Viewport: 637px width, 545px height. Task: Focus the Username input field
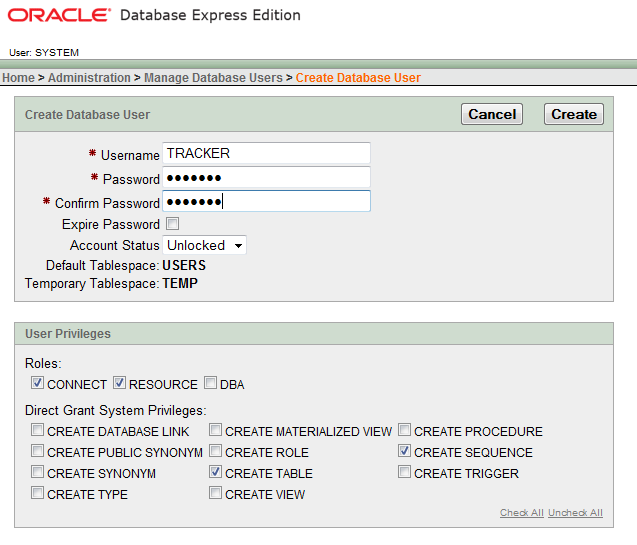tap(266, 153)
